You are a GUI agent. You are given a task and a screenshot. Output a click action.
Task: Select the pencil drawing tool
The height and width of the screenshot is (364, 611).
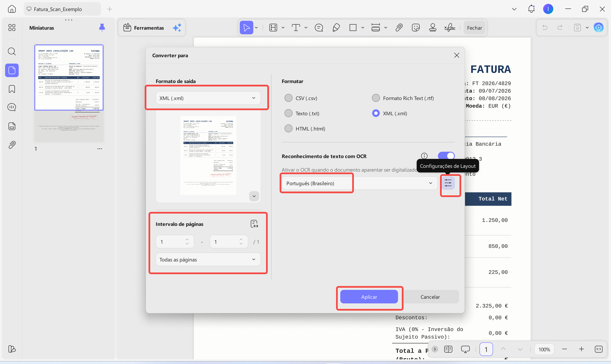click(336, 28)
